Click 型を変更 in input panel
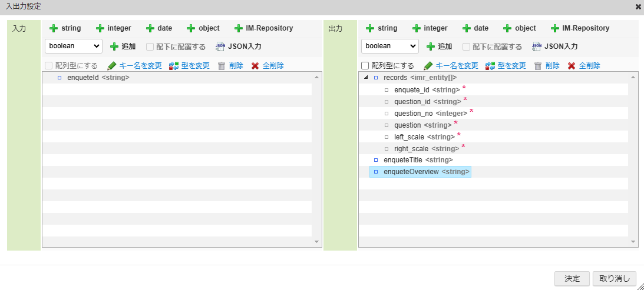Screen dimensions: 644x290 pos(189,66)
